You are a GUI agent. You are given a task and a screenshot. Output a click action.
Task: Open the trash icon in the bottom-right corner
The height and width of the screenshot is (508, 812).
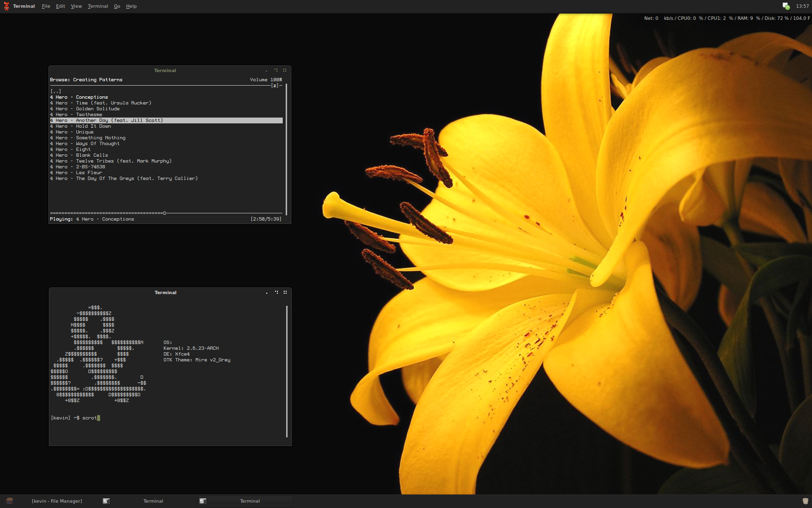click(805, 501)
